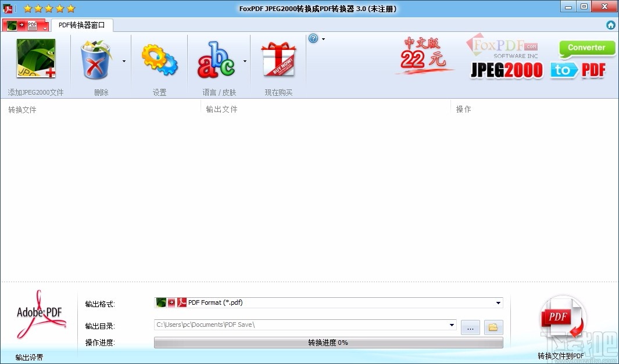Select the 添加JPEG2000文件 add-files tool
The height and width of the screenshot is (364, 619).
[36, 58]
